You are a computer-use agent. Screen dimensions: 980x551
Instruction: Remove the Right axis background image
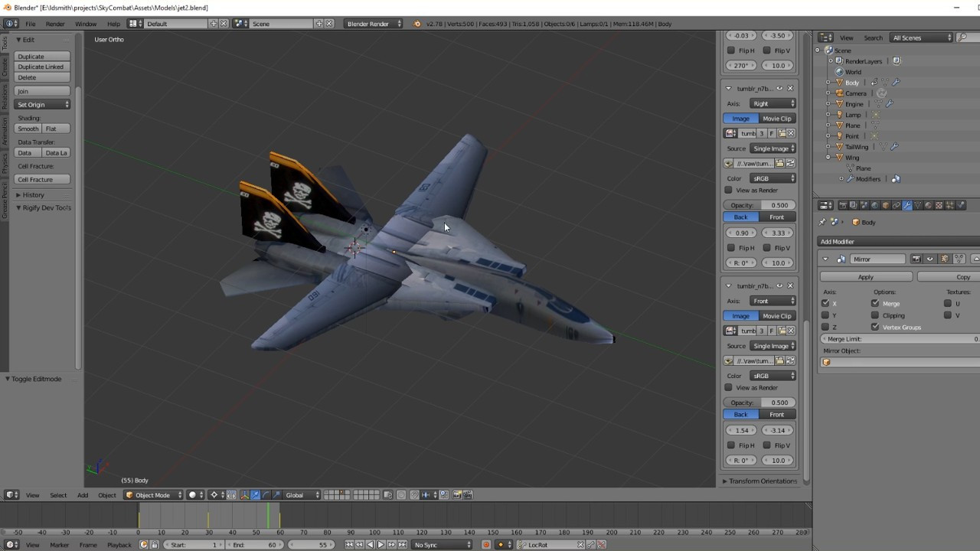pyautogui.click(x=791, y=88)
